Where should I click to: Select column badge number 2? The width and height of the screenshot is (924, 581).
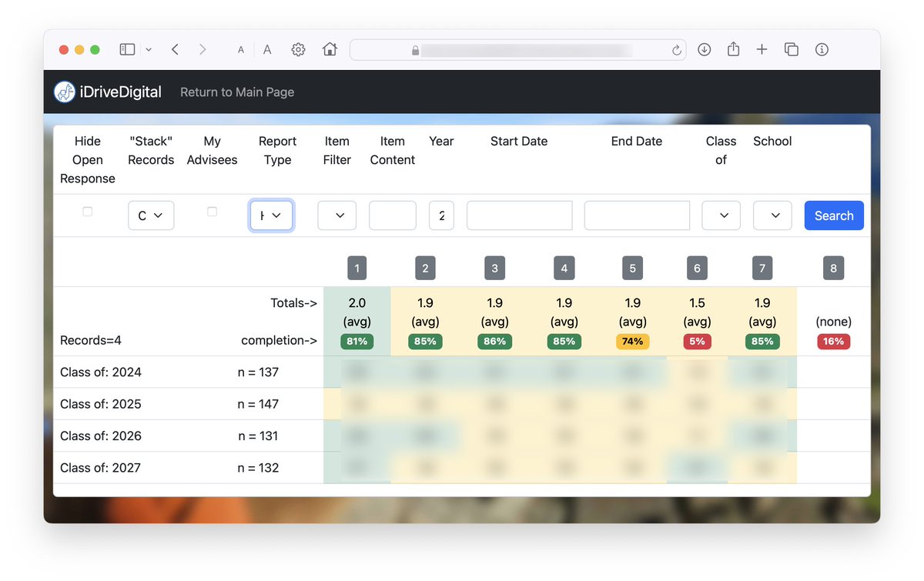click(425, 268)
